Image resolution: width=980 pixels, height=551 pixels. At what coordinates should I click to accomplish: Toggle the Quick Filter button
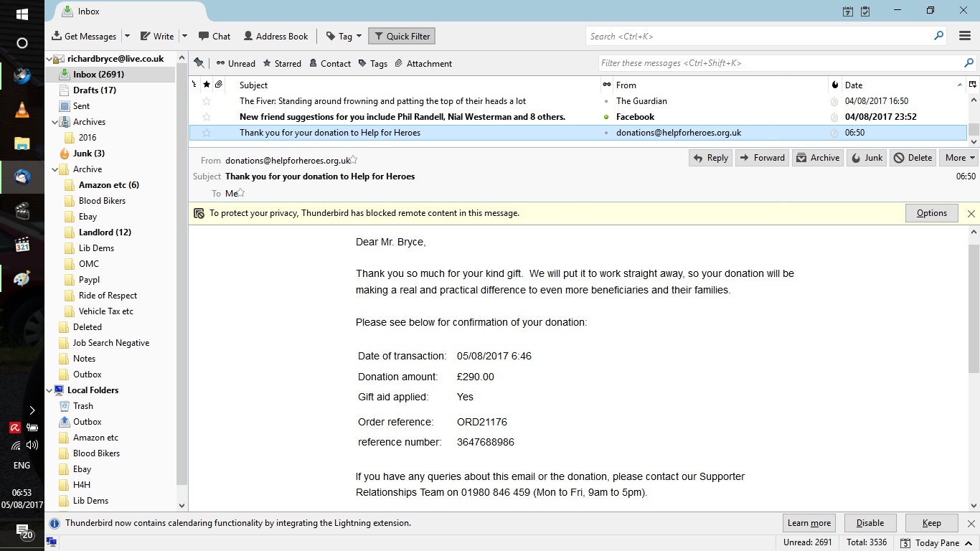click(402, 37)
